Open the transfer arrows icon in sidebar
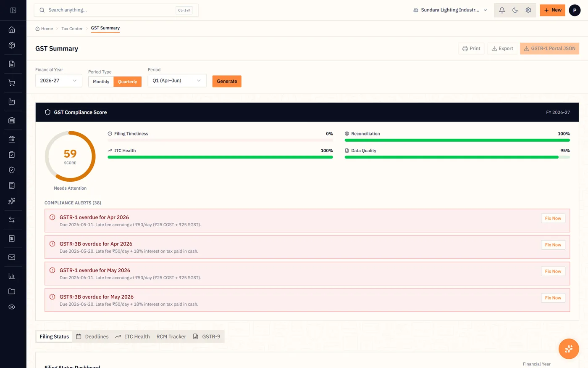588x368 pixels. (12, 220)
